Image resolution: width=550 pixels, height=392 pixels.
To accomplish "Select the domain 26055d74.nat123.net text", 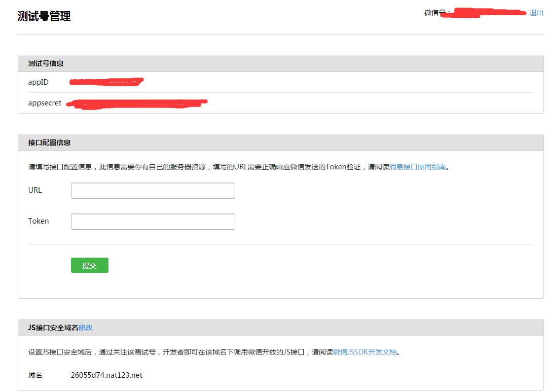I will [x=106, y=375].
